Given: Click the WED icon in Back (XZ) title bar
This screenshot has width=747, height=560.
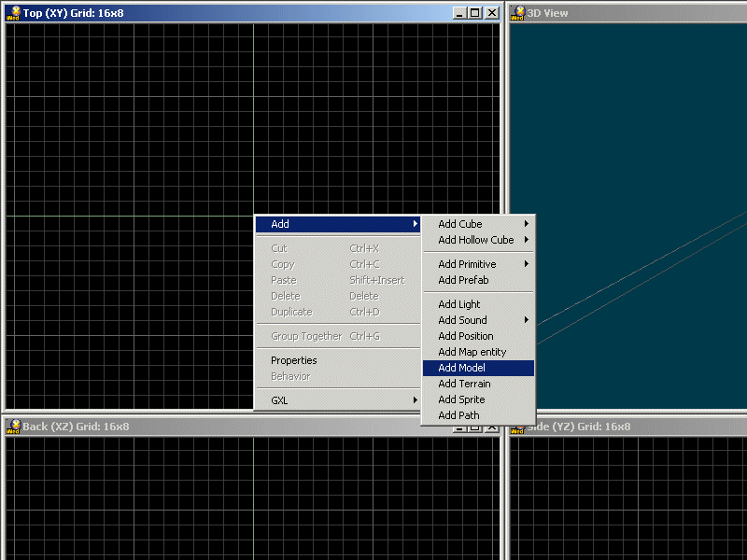Looking at the screenshot, I should (13, 427).
